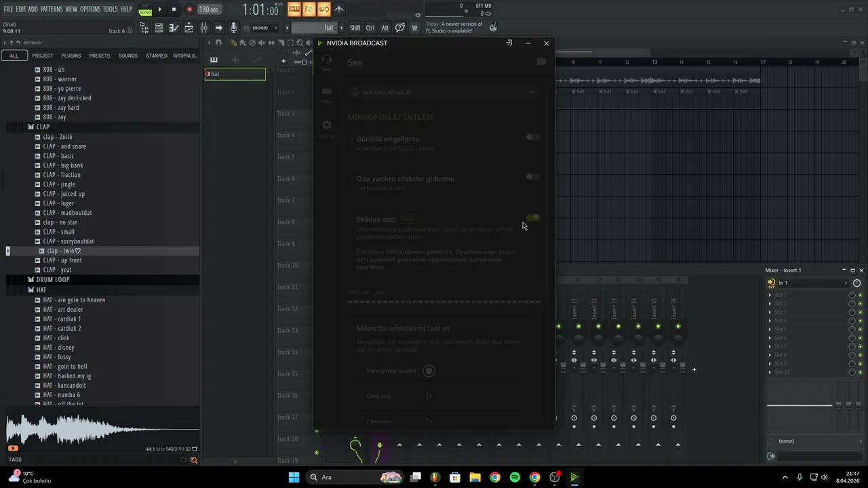Toggle the Stüdyo sesi switch
The image size is (868, 488).
(x=533, y=218)
